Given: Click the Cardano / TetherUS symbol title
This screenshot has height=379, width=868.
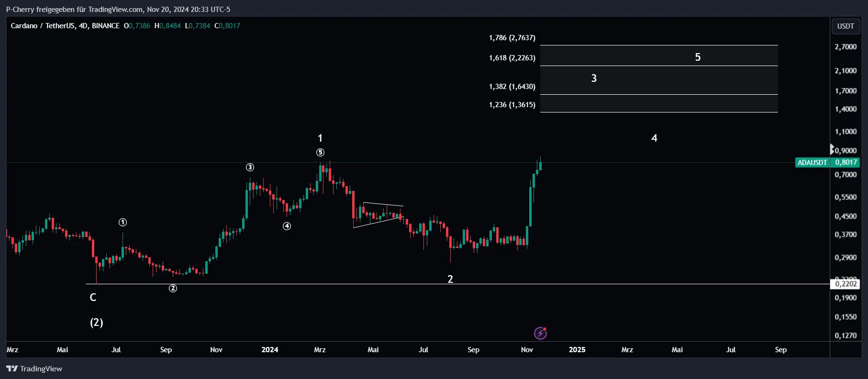Looking at the screenshot, I should click(65, 26).
